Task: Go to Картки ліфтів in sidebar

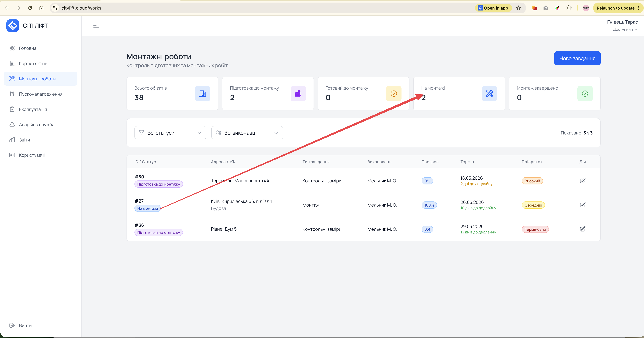Action: coord(33,63)
